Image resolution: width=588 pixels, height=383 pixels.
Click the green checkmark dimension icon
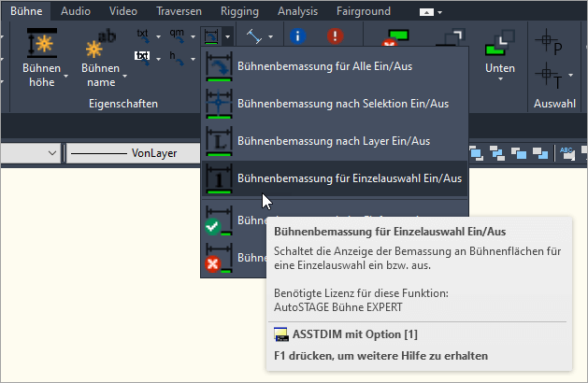tap(217, 220)
